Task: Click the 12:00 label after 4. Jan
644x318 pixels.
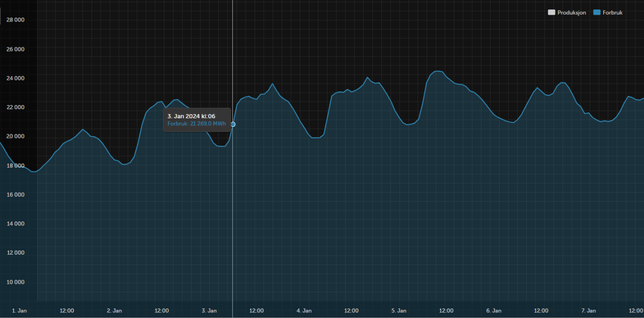Action: [x=351, y=311]
